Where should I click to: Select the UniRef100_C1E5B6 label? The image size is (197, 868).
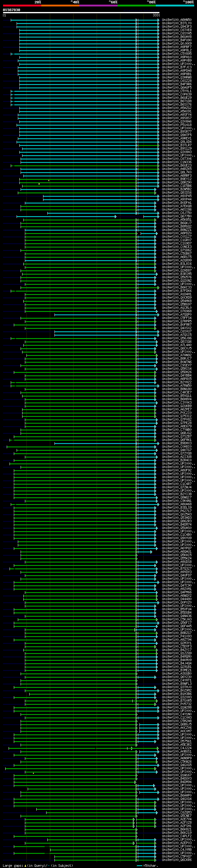tap(177, 186)
